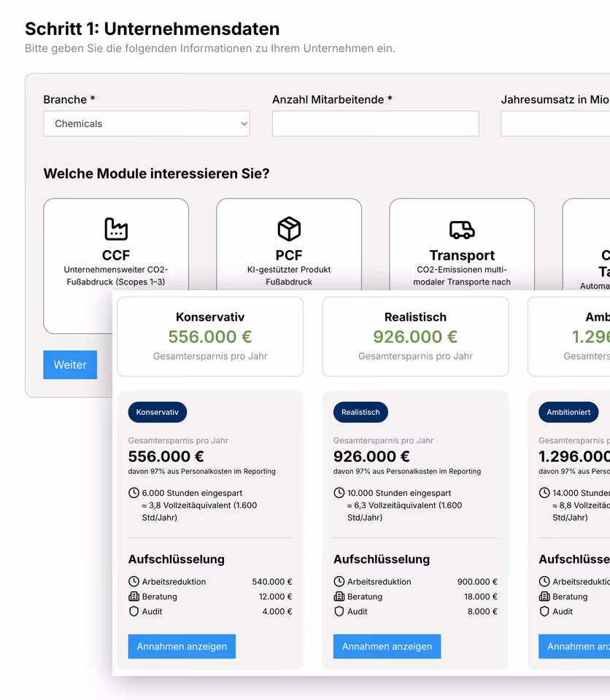Click the green 926.000 € total
This screenshot has height=700, width=610.
tap(415, 337)
